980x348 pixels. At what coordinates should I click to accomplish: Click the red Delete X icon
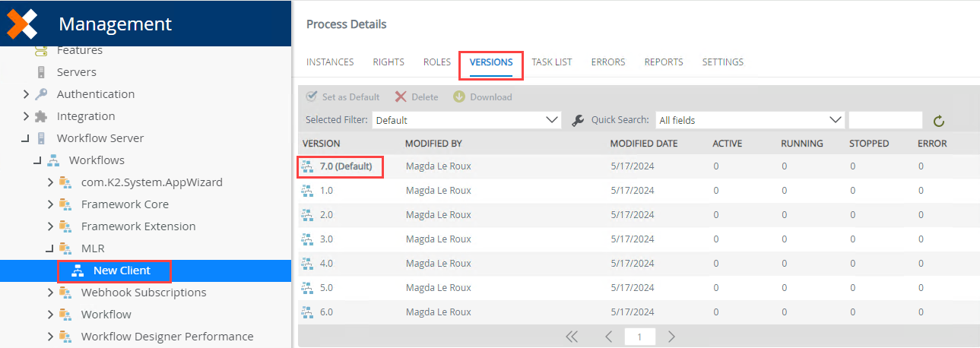coord(401,97)
